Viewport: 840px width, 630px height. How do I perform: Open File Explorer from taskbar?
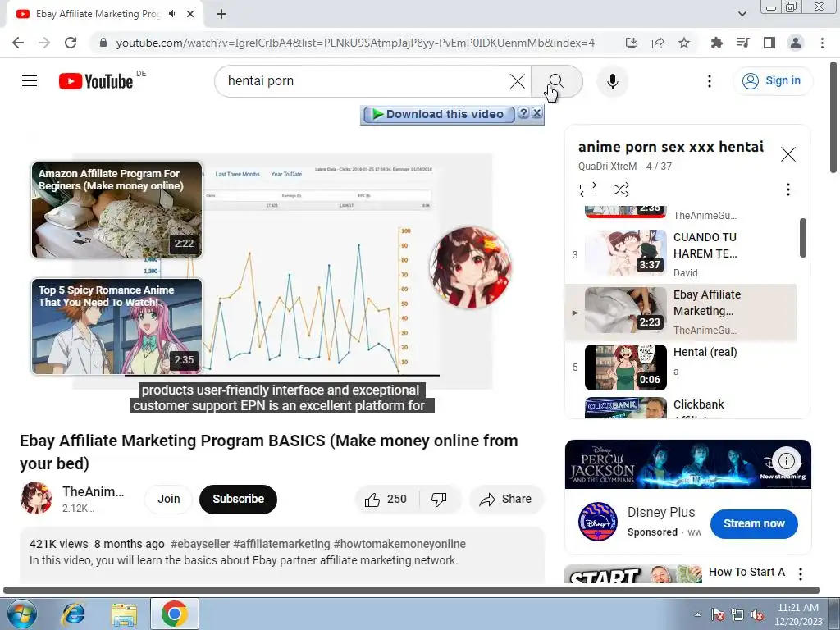124,614
